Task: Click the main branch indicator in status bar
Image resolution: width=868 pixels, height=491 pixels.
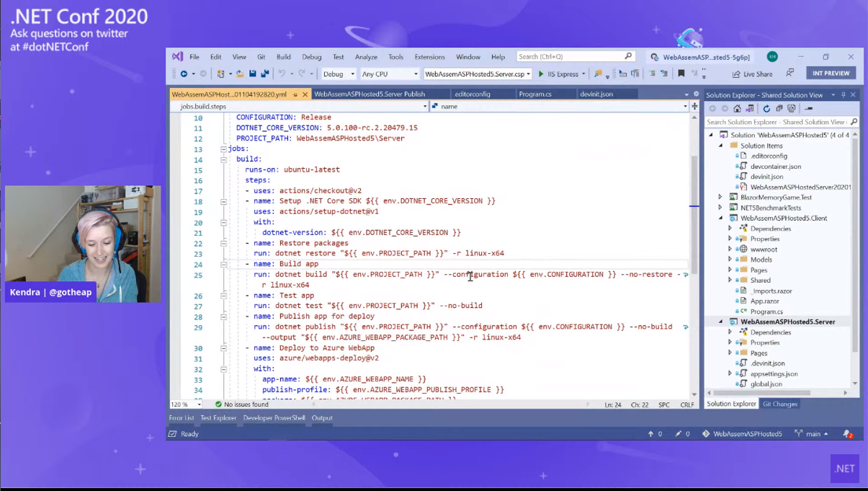Action: tap(811, 433)
